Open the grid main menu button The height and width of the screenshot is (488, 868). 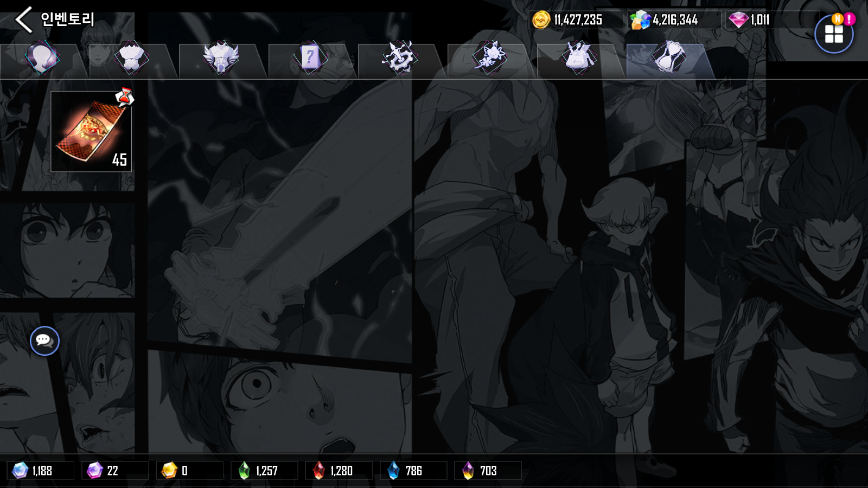pos(834,34)
